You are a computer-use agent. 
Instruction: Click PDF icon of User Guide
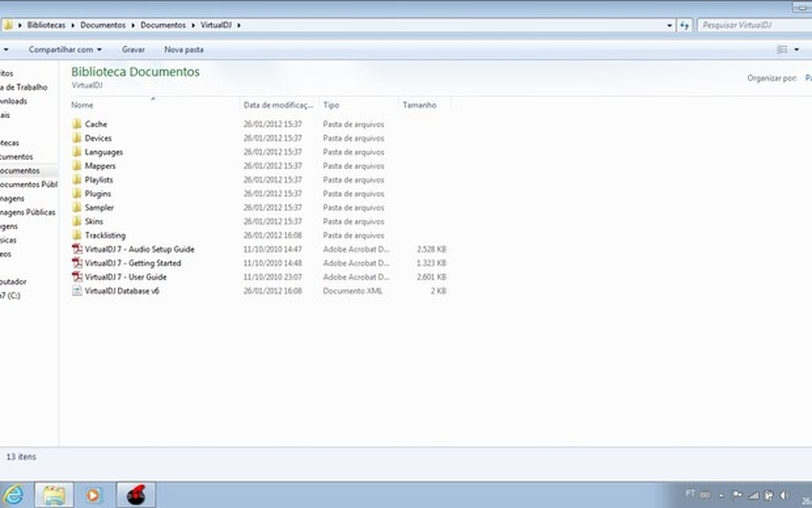(77, 277)
